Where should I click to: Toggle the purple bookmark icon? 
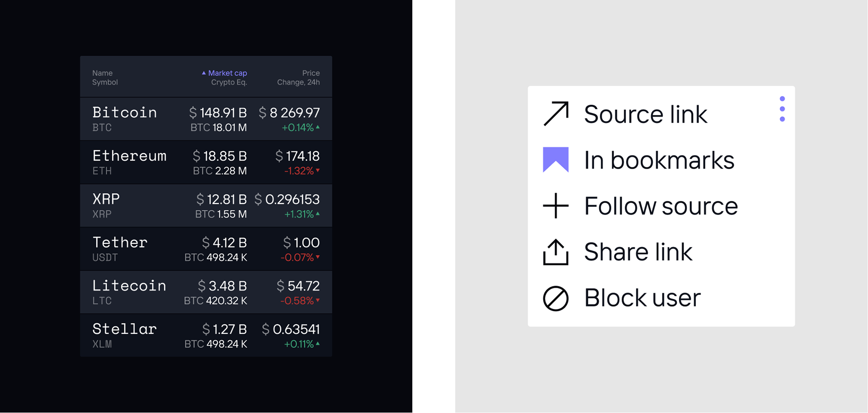[556, 160]
